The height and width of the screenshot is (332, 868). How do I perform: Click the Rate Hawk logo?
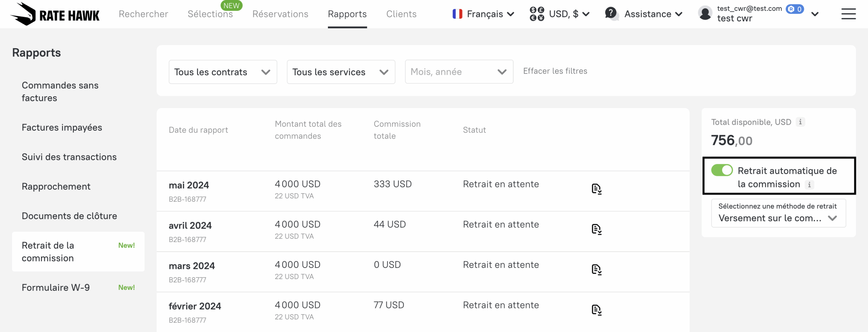tap(55, 14)
